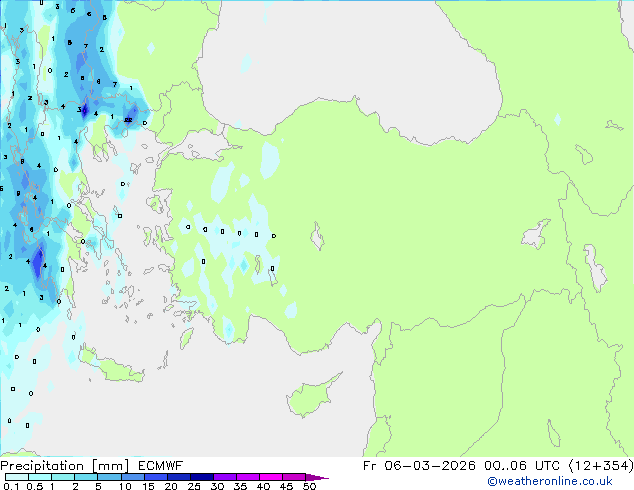Pick the 0.5–1 mm legend swatch

pos(40,477)
